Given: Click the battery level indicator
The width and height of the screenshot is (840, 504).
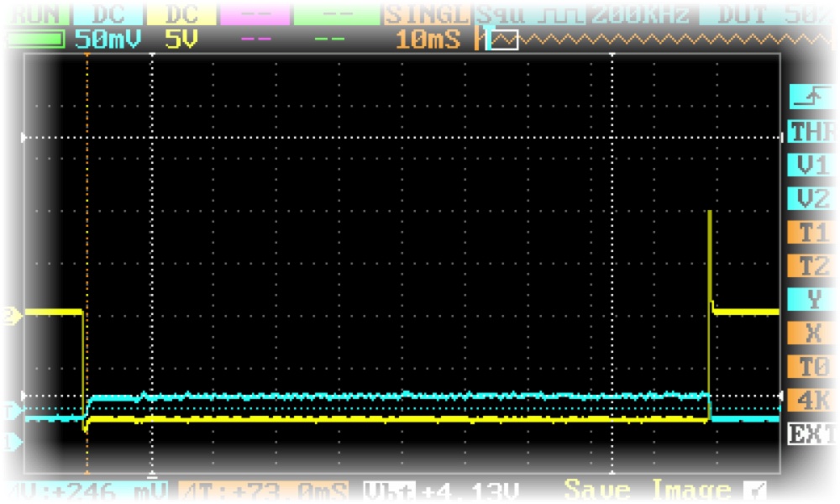Looking at the screenshot, I should click(35, 39).
